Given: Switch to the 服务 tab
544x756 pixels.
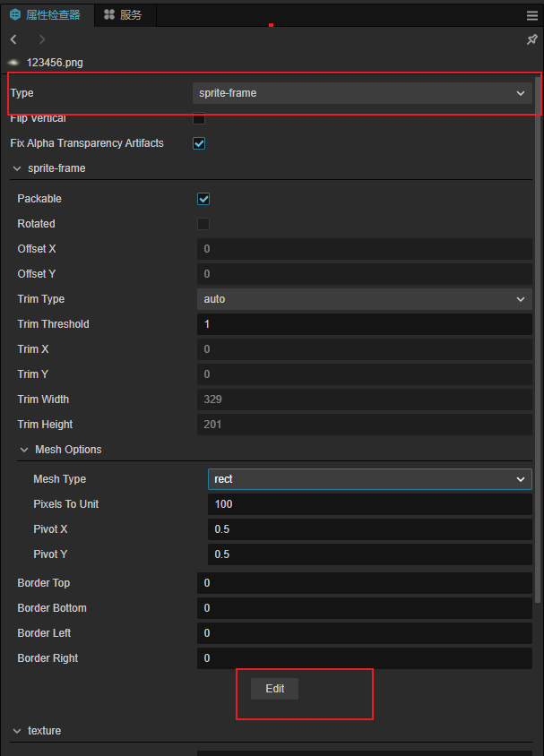Looking at the screenshot, I should click(x=123, y=15).
